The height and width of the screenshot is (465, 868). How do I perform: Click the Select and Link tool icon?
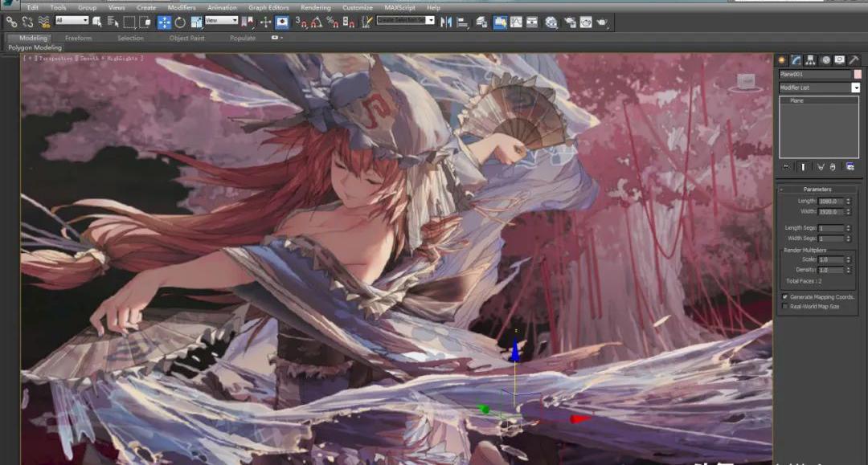point(11,22)
